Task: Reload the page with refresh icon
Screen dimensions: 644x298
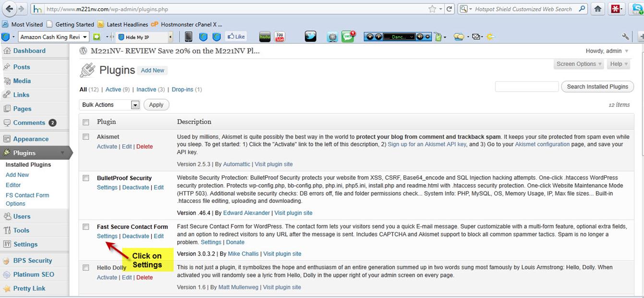Action: point(450,9)
